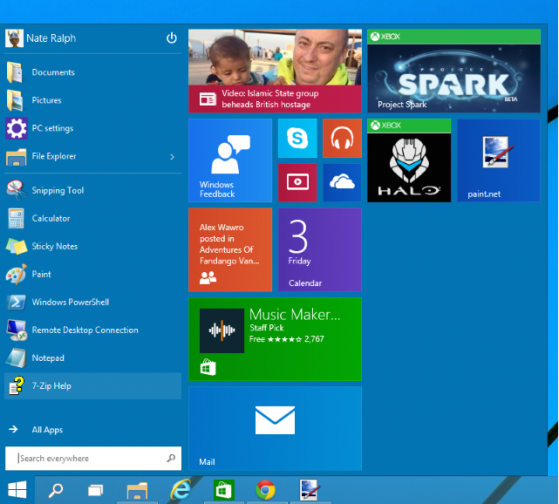The image size is (559, 504).
Task: Open the paint.net tile
Action: tap(498, 160)
